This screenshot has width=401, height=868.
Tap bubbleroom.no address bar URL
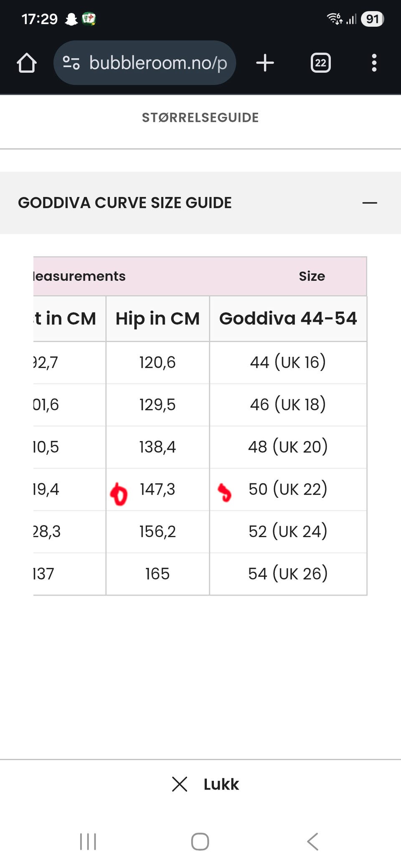coord(158,63)
